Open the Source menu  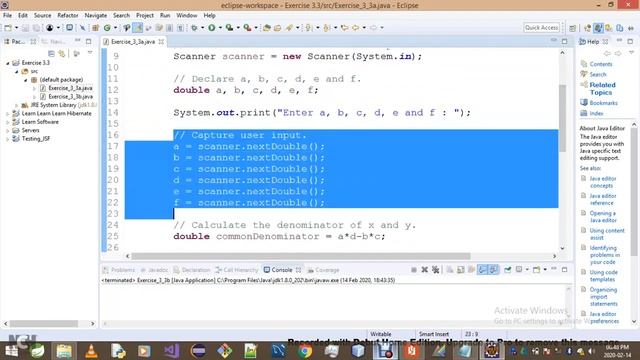[42, 16]
